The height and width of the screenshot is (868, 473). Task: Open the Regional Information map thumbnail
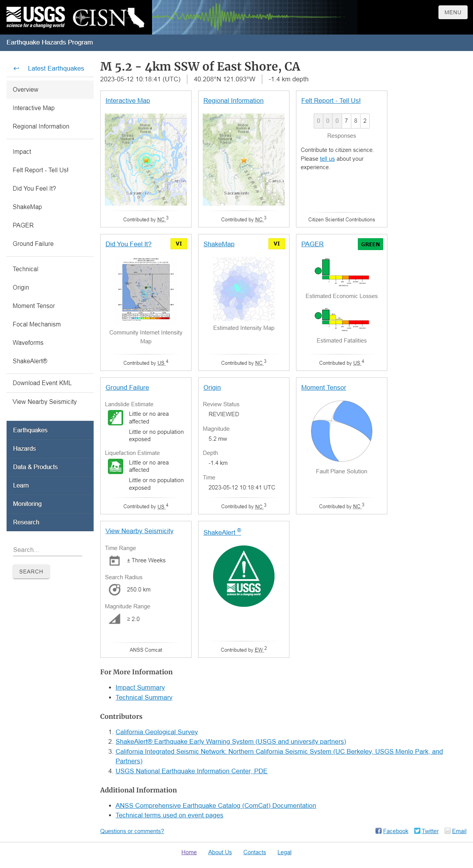click(244, 160)
